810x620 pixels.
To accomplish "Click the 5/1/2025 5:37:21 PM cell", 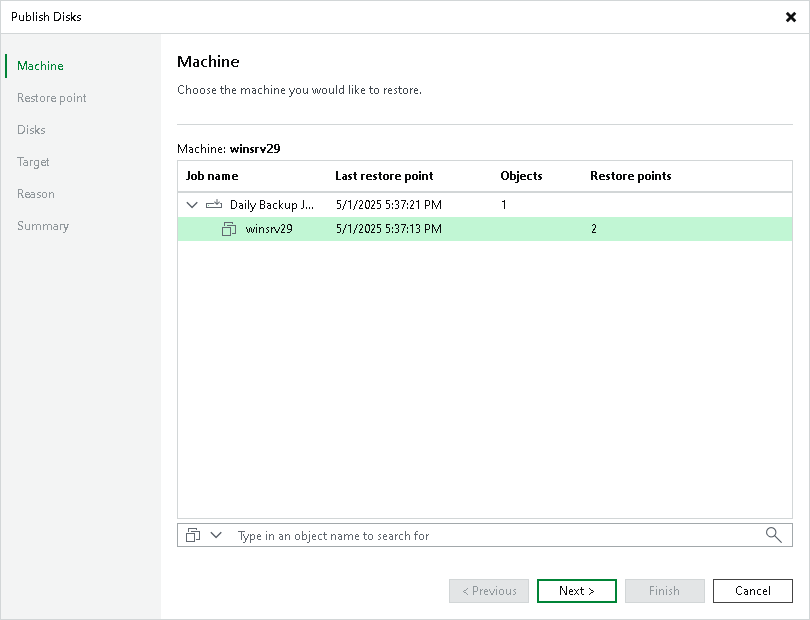I will pyautogui.click(x=389, y=205).
